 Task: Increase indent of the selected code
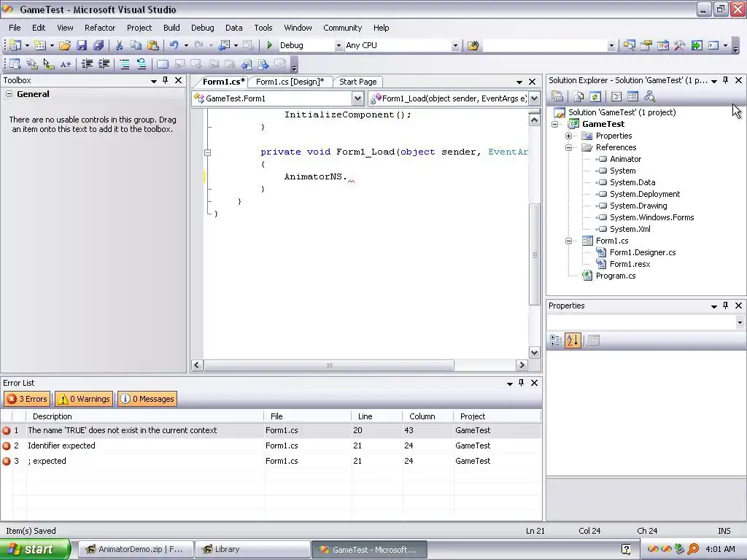click(104, 64)
